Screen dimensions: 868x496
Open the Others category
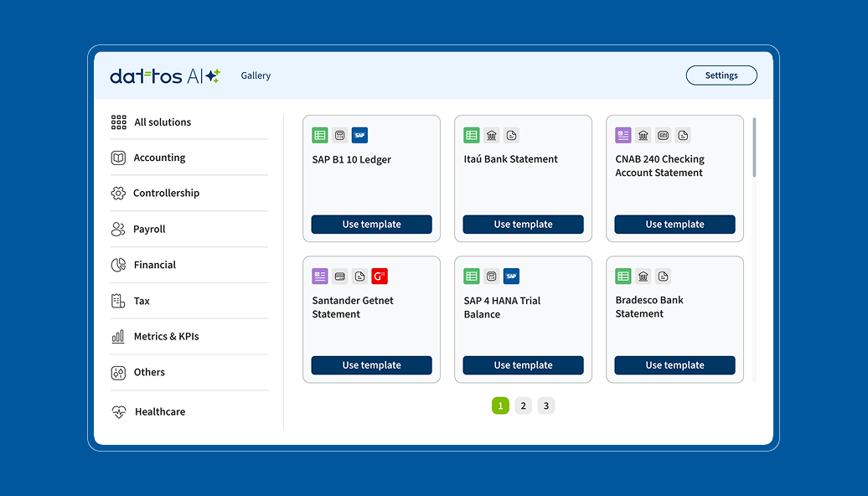click(149, 373)
